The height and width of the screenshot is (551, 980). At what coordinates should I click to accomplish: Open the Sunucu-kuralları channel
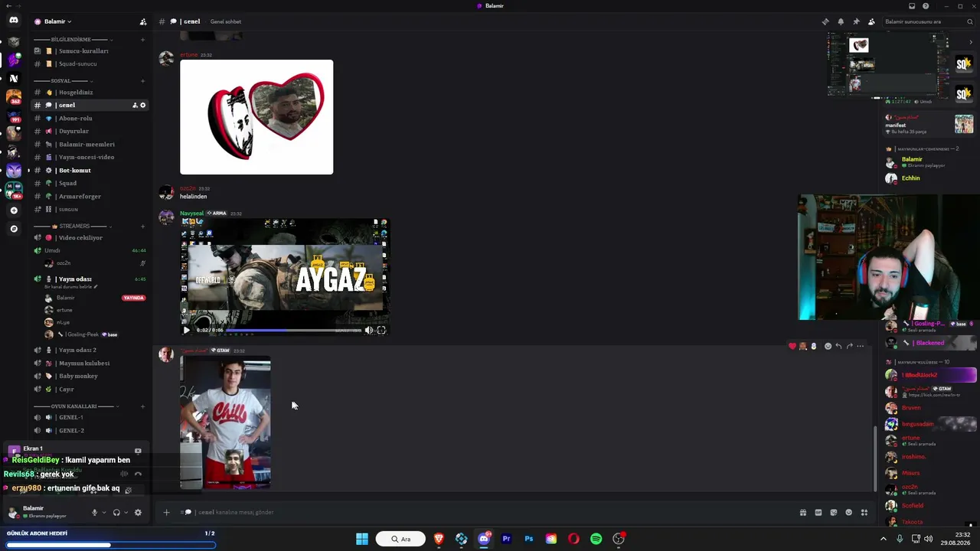(x=91, y=51)
